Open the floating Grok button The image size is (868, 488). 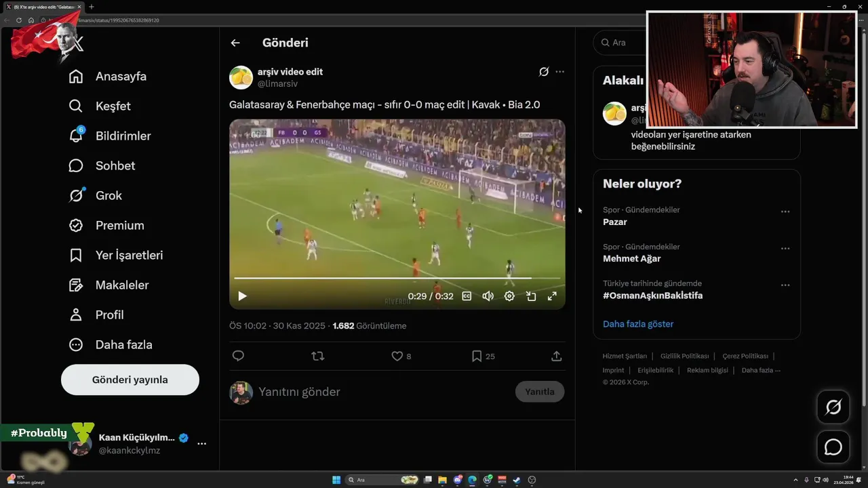[x=833, y=407]
